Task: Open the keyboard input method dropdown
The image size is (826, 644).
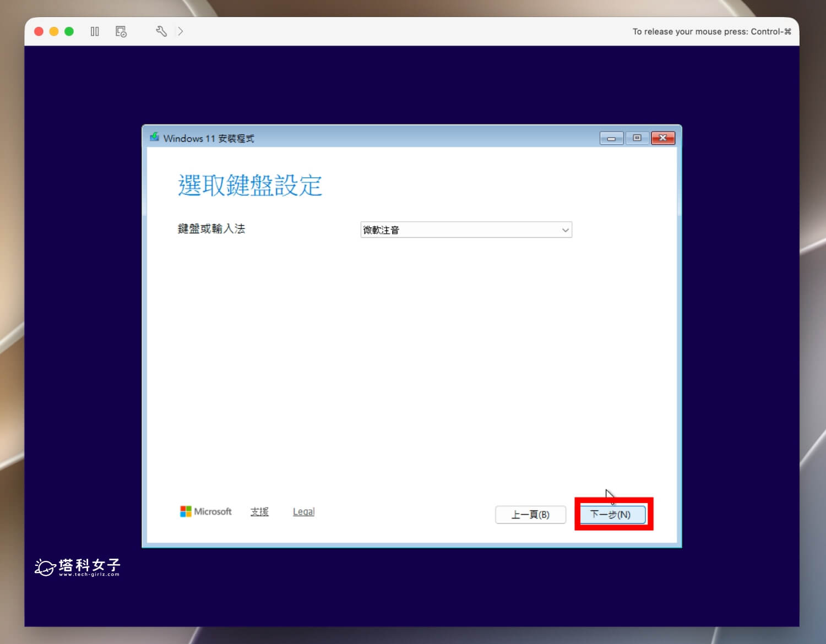Action: (466, 230)
